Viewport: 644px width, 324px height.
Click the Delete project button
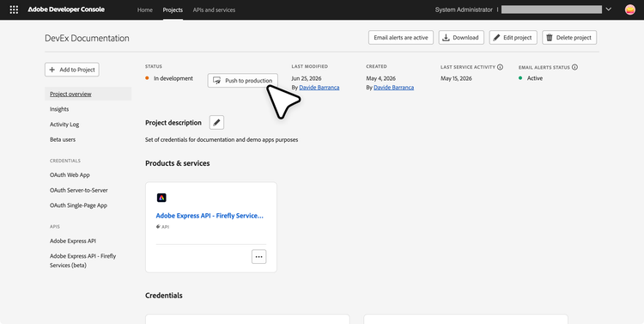tap(569, 38)
